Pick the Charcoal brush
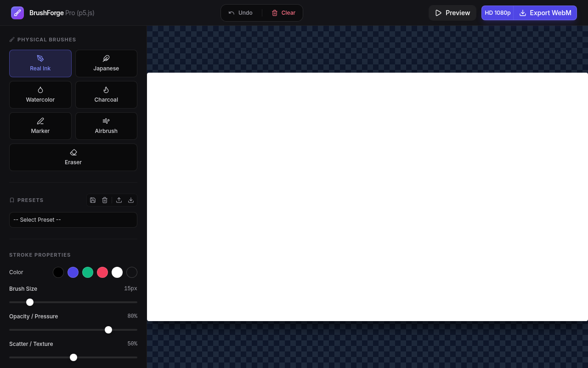 [x=106, y=95]
